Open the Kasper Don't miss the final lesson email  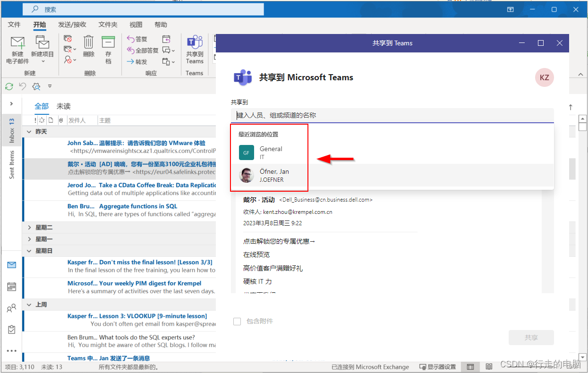pyautogui.click(x=119, y=266)
